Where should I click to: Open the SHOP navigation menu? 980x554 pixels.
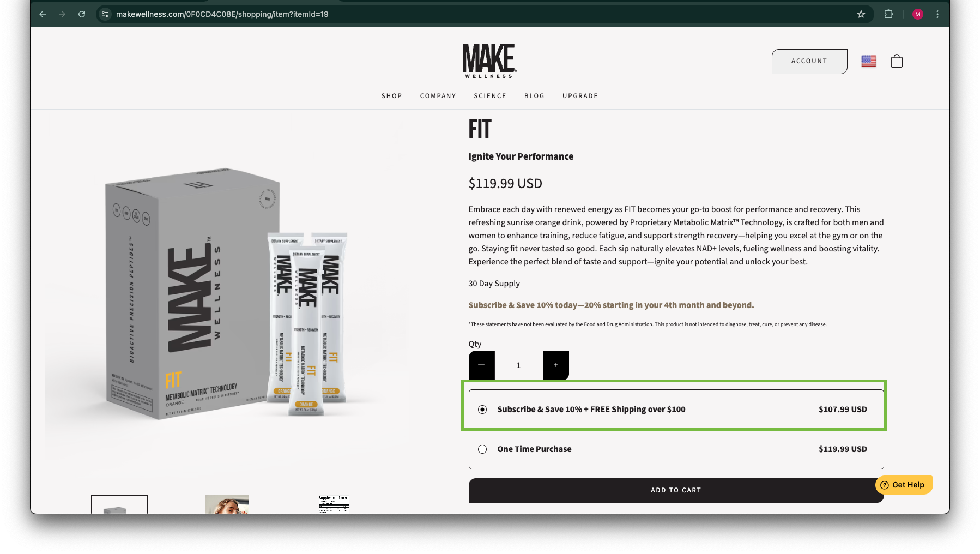pyautogui.click(x=391, y=96)
